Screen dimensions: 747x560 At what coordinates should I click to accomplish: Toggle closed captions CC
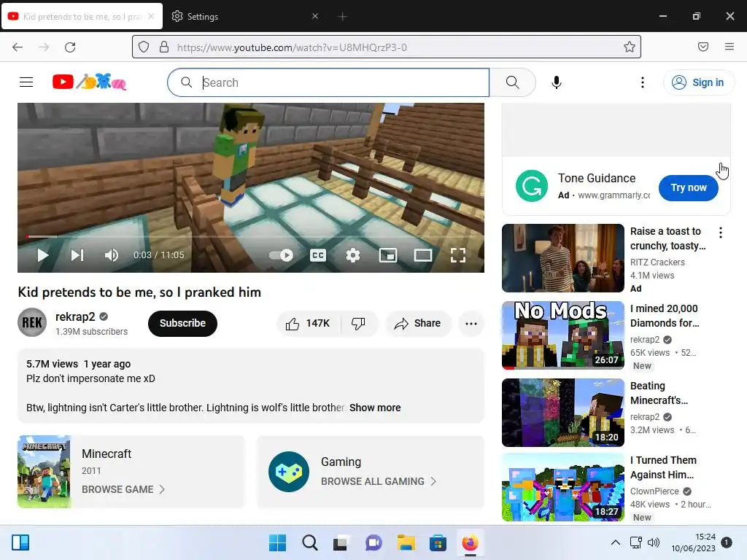tap(318, 255)
